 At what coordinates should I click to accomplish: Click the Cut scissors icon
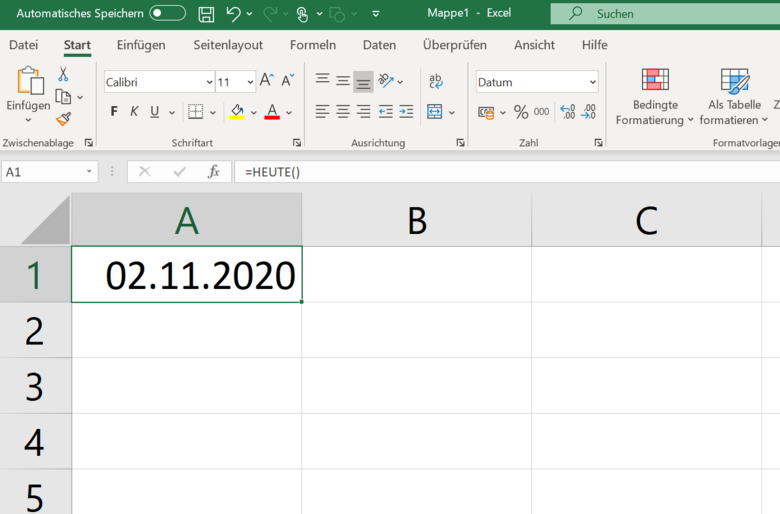[63, 75]
